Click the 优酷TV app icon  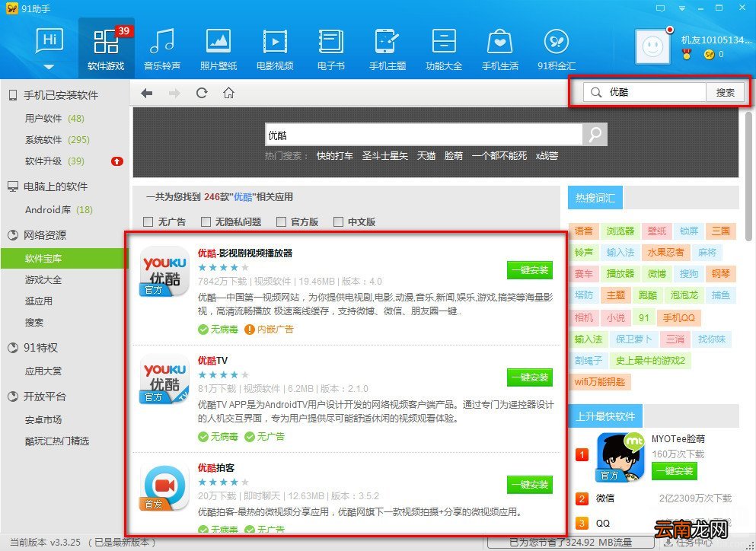click(164, 379)
